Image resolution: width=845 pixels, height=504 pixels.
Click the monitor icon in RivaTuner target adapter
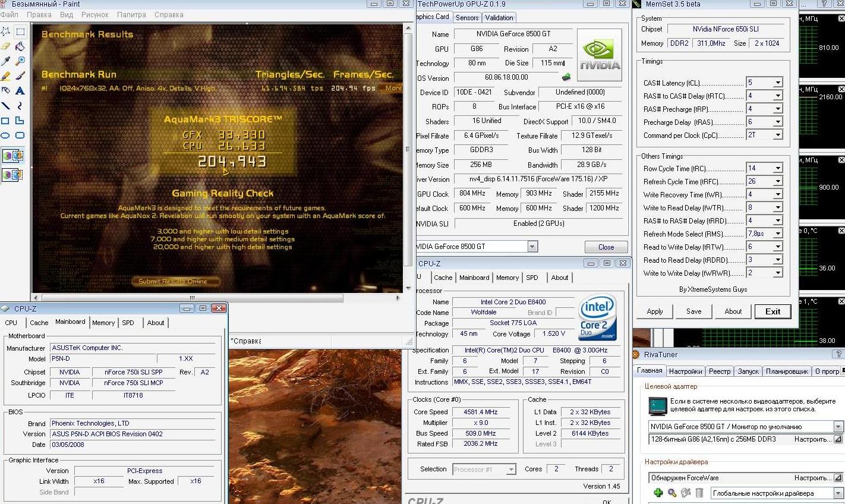(x=657, y=406)
